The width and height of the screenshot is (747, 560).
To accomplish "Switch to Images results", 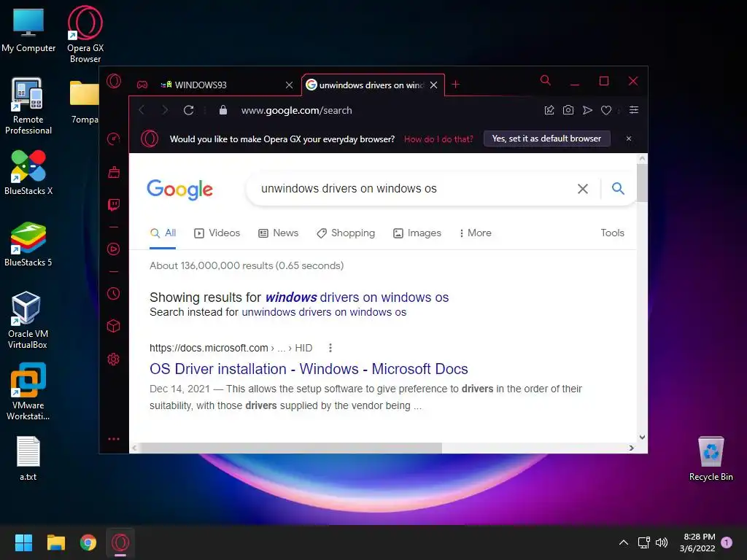I will pos(417,233).
